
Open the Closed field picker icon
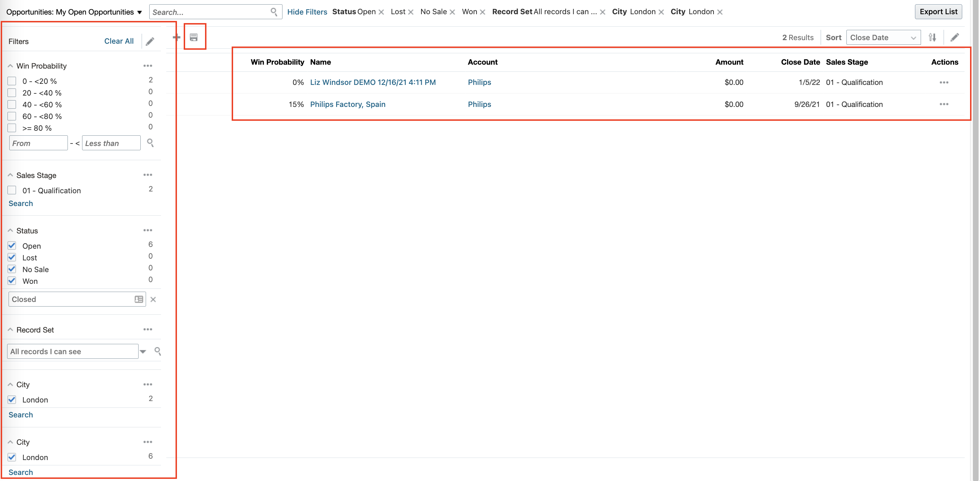[139, 299]
